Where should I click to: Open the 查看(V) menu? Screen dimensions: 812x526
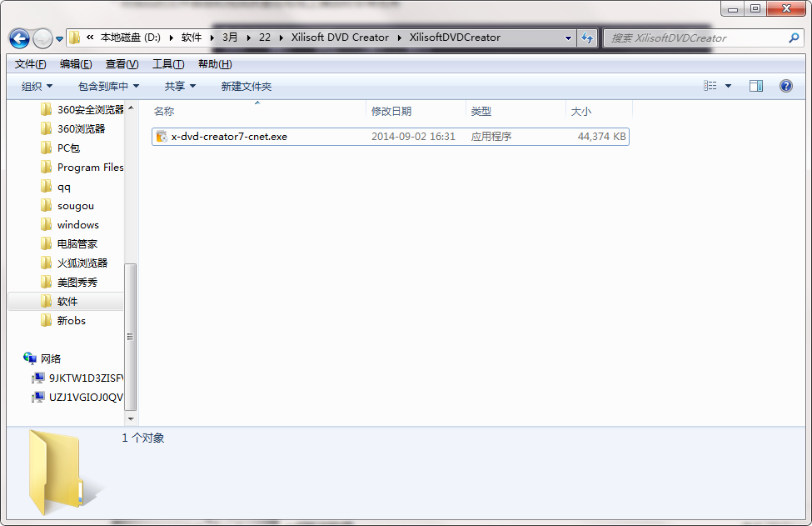122,63
